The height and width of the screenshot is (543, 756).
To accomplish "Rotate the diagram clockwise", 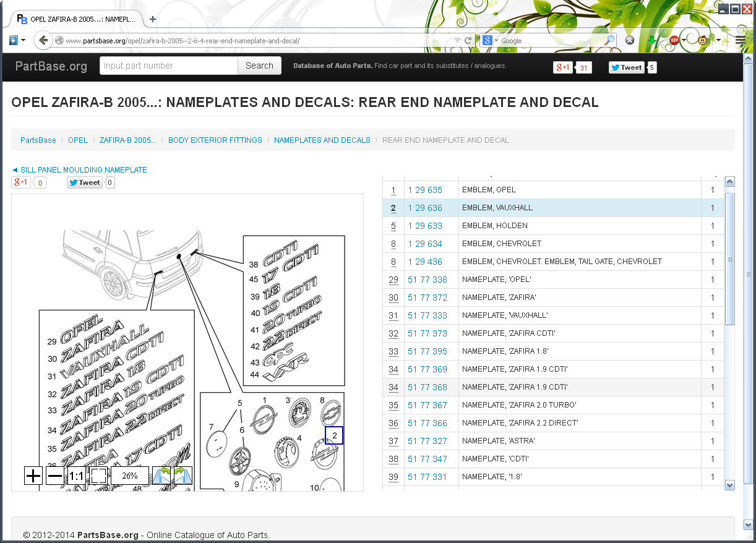I will (x=183, y=476).
